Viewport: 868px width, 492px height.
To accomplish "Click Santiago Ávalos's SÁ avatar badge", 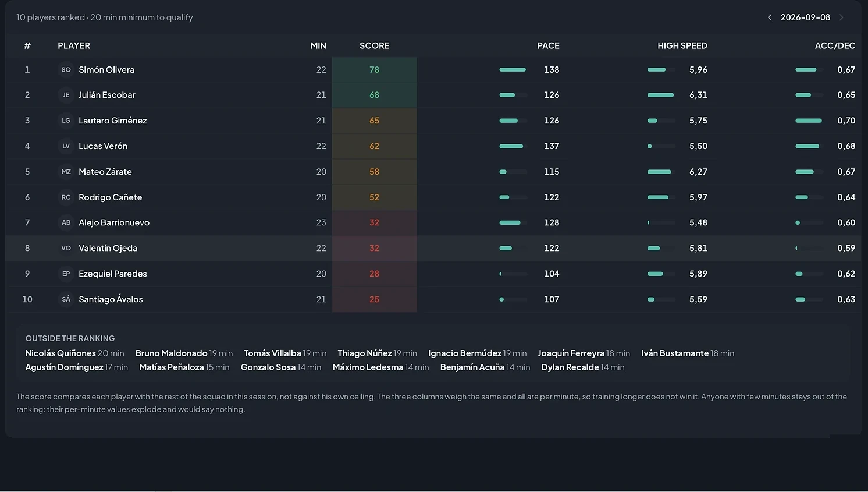I will point(66,299).
